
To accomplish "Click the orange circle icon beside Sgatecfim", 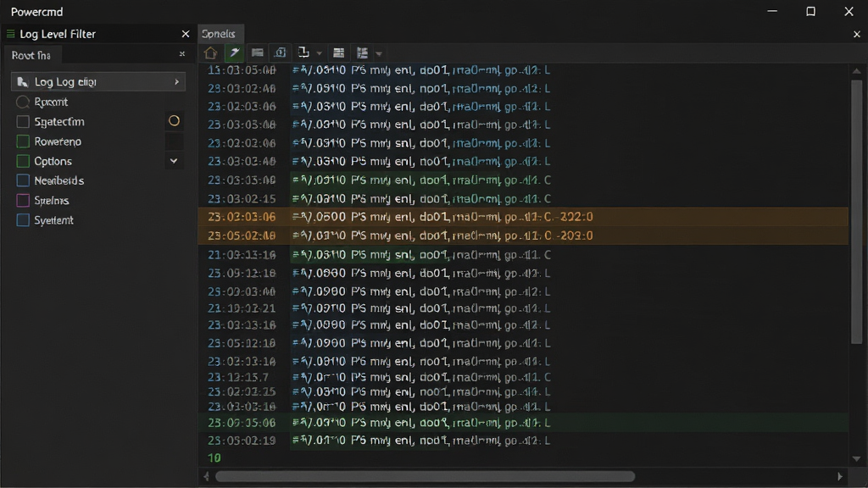I will [174, 120].
